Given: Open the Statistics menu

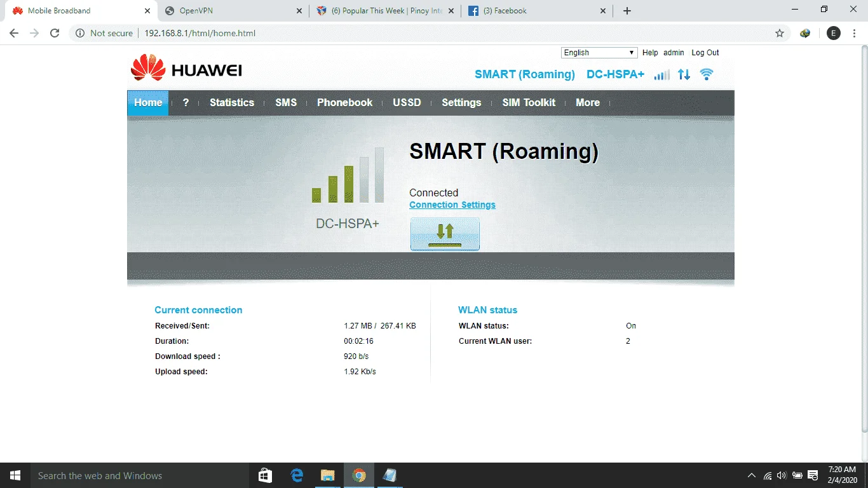Looking at the screenshot, I should [232, 102].
